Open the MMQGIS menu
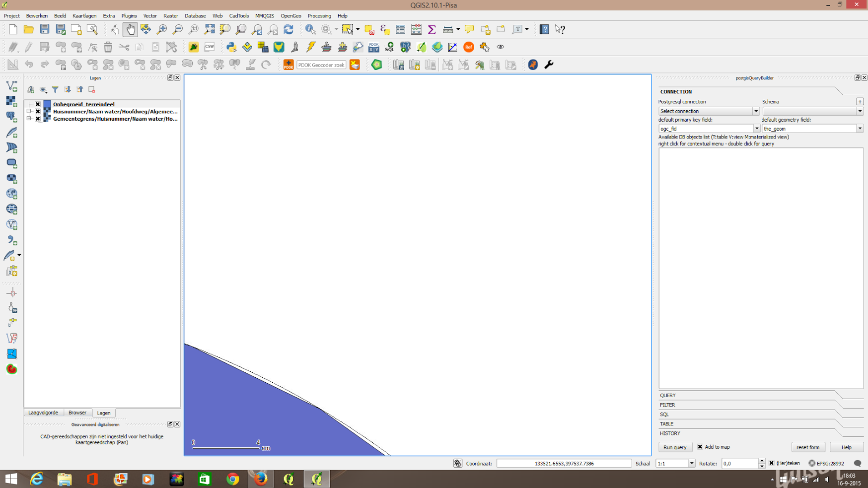This screenshot has height=488, width=868. pos(265,16)
